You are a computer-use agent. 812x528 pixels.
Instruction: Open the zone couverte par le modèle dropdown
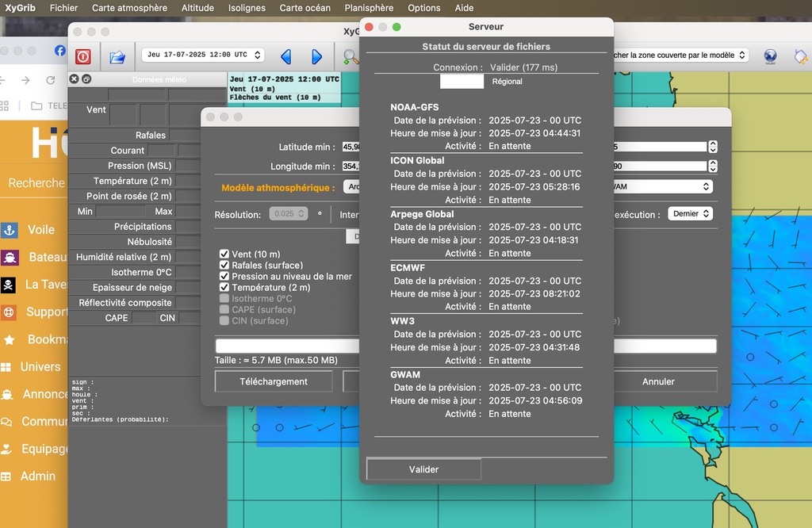tap(680, 55)
